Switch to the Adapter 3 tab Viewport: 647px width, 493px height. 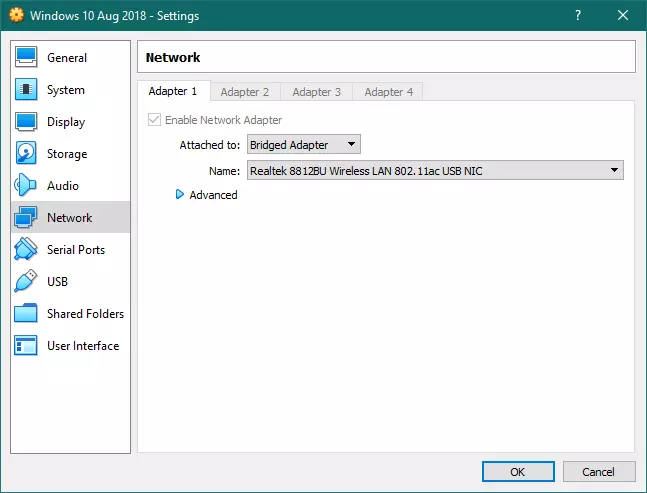(x=316, y=92)
